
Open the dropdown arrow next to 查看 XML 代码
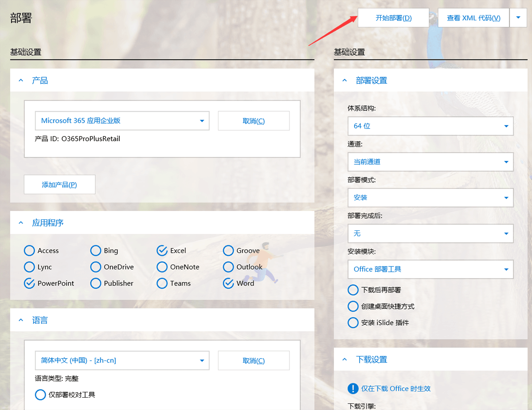coord(518,18)
